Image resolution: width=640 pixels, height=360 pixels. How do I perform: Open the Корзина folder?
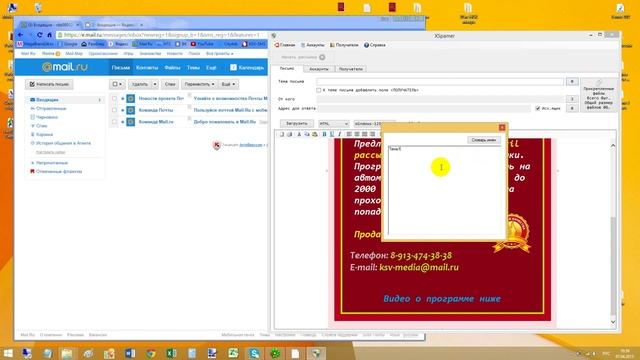coord(44,134)
